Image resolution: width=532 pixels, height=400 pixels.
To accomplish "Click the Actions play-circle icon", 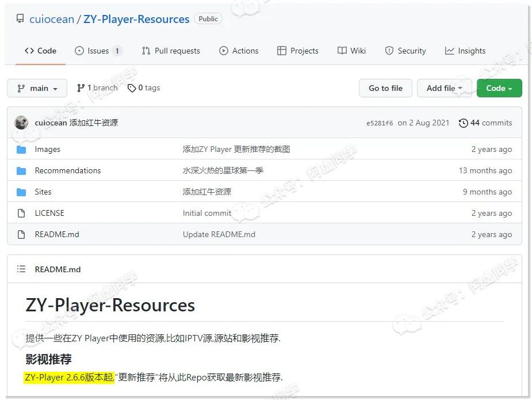I will pyautogui.click(x=224, y=51).
